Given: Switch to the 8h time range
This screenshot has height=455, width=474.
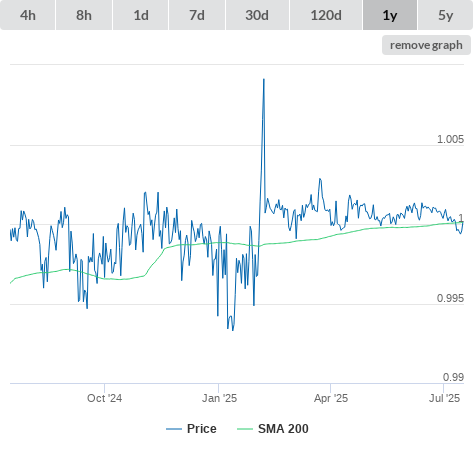Looking at the screenshot, I should pyautogui.click(x=84, y=15).
